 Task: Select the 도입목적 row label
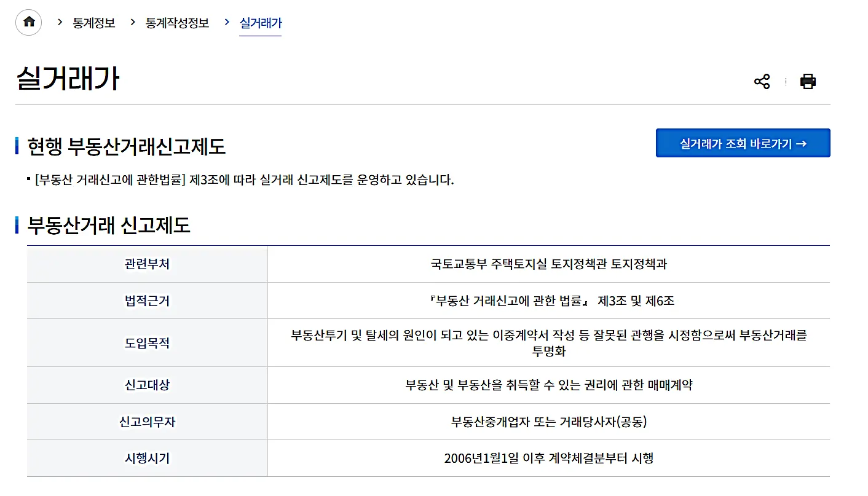tap(146, 342)
